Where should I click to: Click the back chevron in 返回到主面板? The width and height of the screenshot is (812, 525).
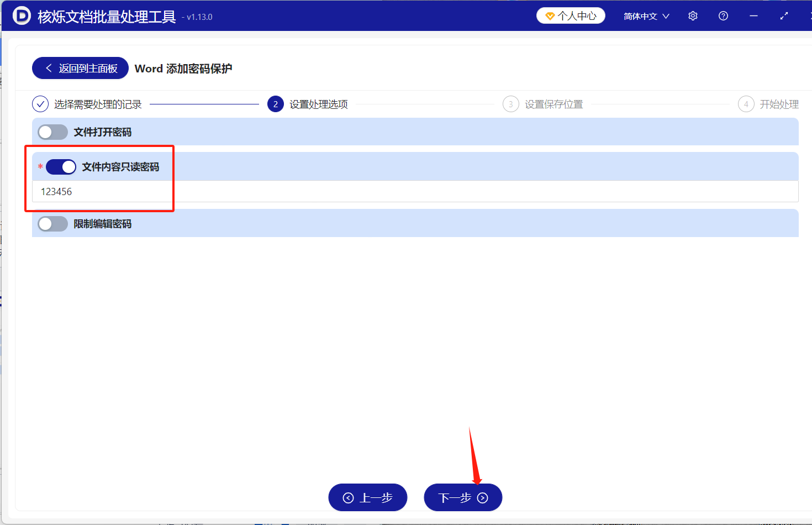click(49, 68)
